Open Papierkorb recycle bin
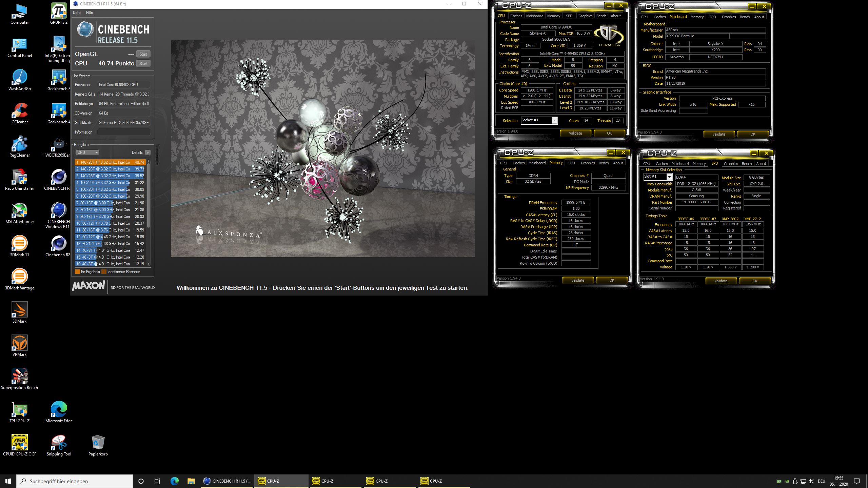Screen dimensions: 868x488 pyautogui.click(x=98, y=446)
